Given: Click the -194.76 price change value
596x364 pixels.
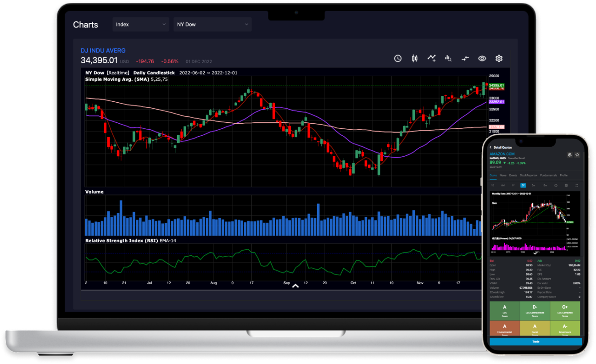Looking at the screenshot, I should (x=145, y=61).
